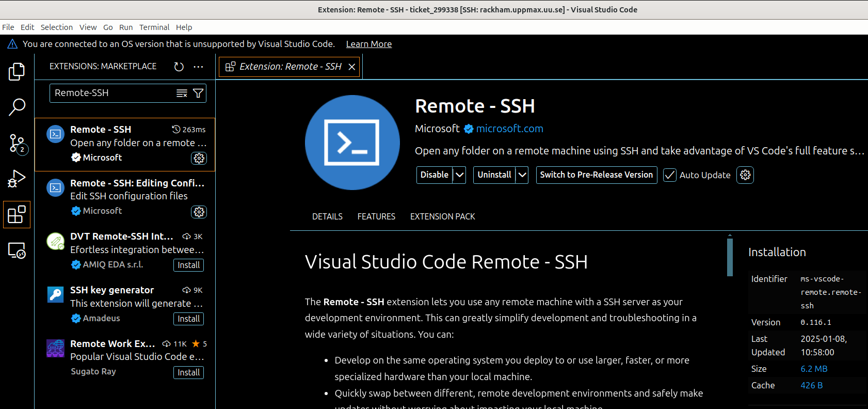This screenshot has height=409, width=868.
Task: Switch to the DETAILS tab
Action: [327, 217]
